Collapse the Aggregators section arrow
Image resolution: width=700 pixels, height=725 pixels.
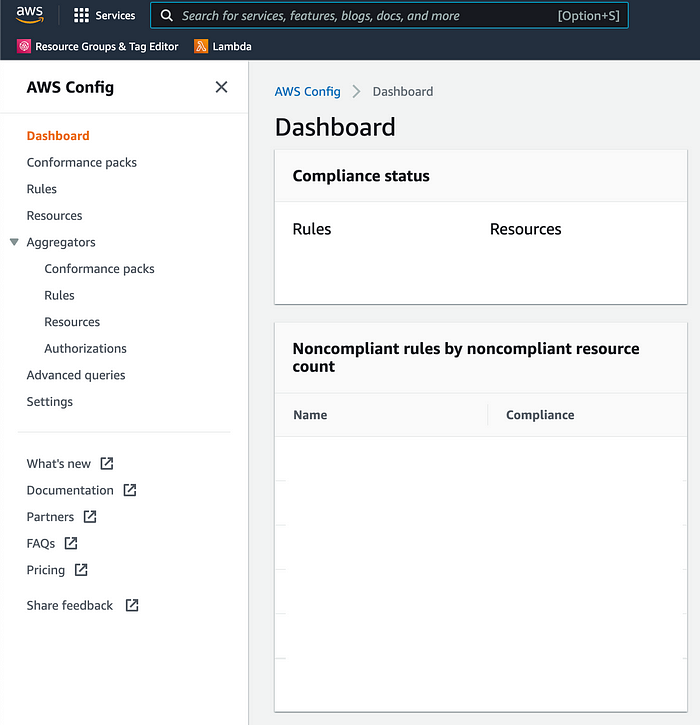click(x=14, y=242)
